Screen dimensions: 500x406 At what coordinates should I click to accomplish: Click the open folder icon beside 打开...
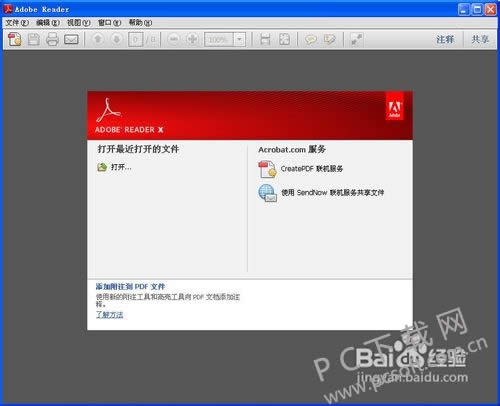pyautogui.click(x=102, y=167)
